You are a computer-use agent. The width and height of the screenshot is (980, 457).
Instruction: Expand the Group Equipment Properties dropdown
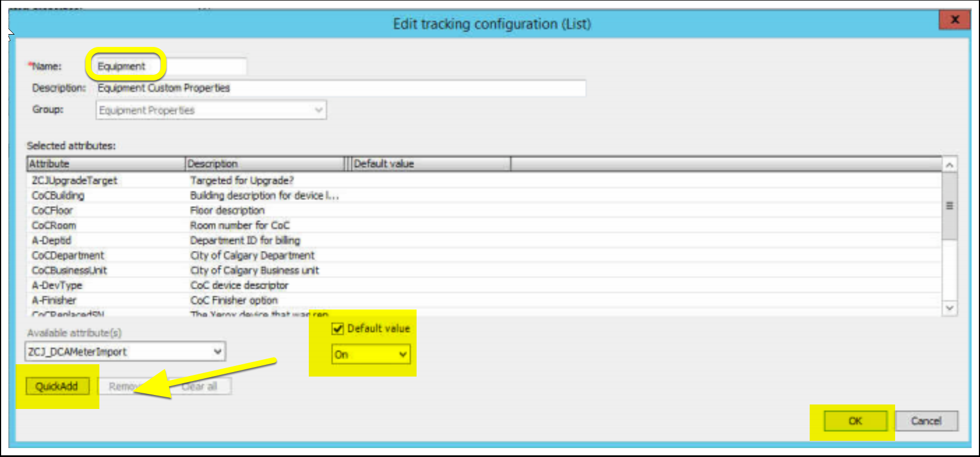click(211, 110)
